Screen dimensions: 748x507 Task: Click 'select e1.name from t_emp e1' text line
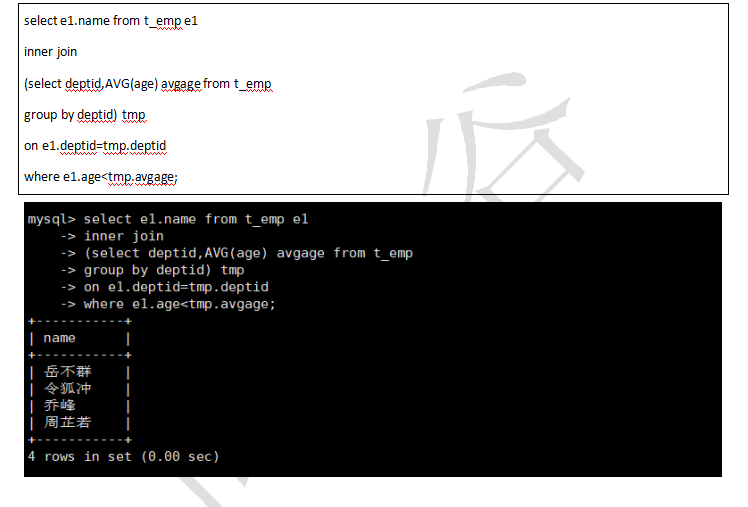[111, 21]
